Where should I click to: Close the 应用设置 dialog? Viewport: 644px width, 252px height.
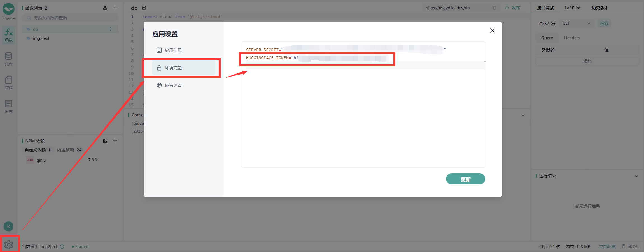[x=492, y=30]
